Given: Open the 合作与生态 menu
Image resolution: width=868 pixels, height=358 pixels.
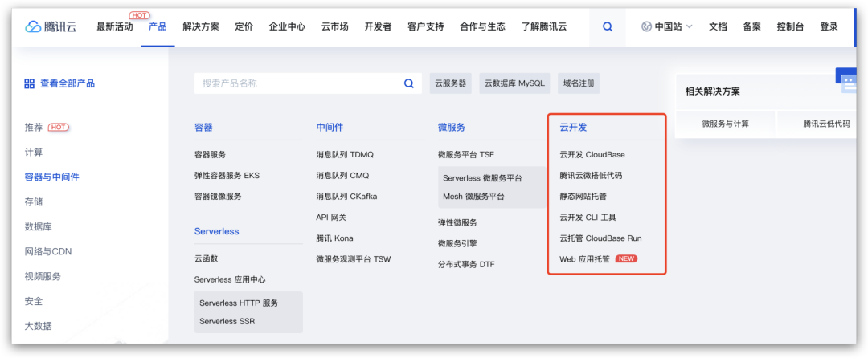Looking at the screenshot, I should (x=483, y=26).
